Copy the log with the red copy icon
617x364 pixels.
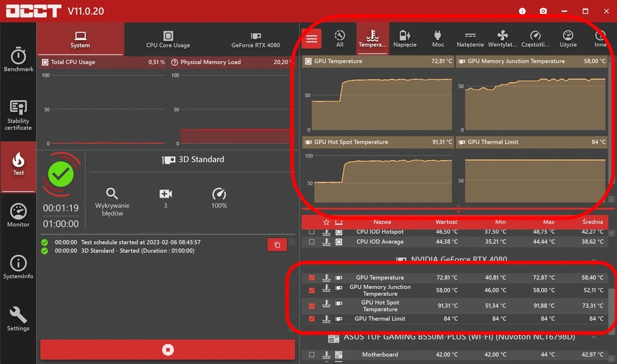pyautogui.click(x=277, y=245)
